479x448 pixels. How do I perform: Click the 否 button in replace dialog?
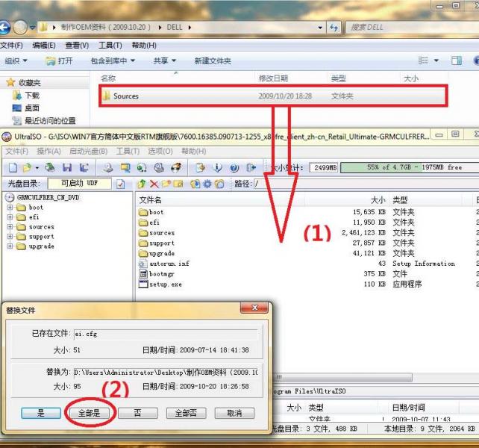coord(138,413)
